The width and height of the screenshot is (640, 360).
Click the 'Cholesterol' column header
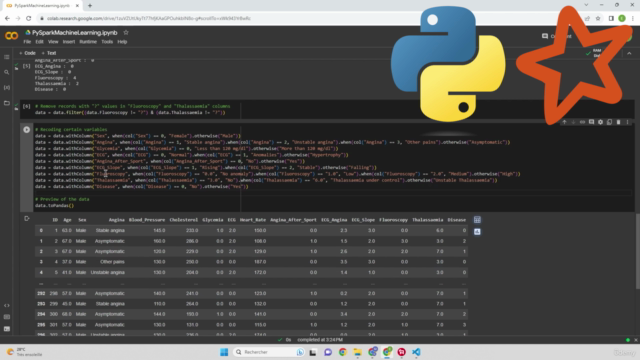tap(183, 220)
